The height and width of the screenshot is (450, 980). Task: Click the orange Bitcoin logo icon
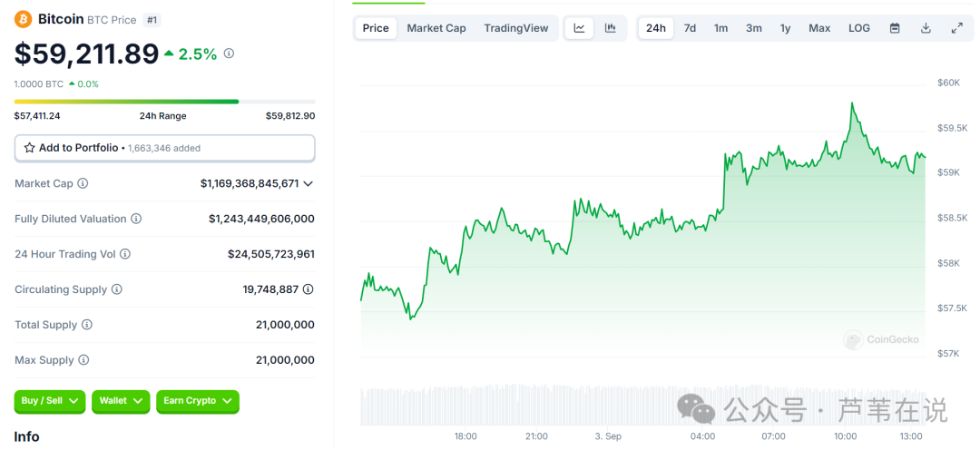(23, 20)
